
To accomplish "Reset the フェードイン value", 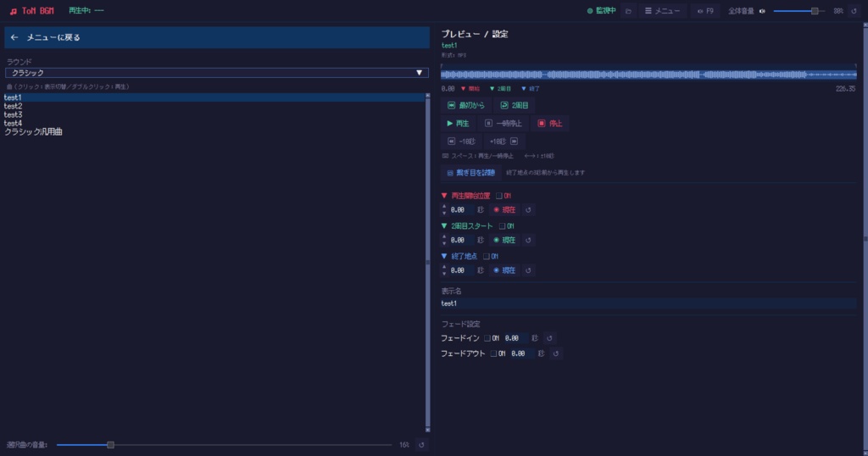I will point(549,338).
